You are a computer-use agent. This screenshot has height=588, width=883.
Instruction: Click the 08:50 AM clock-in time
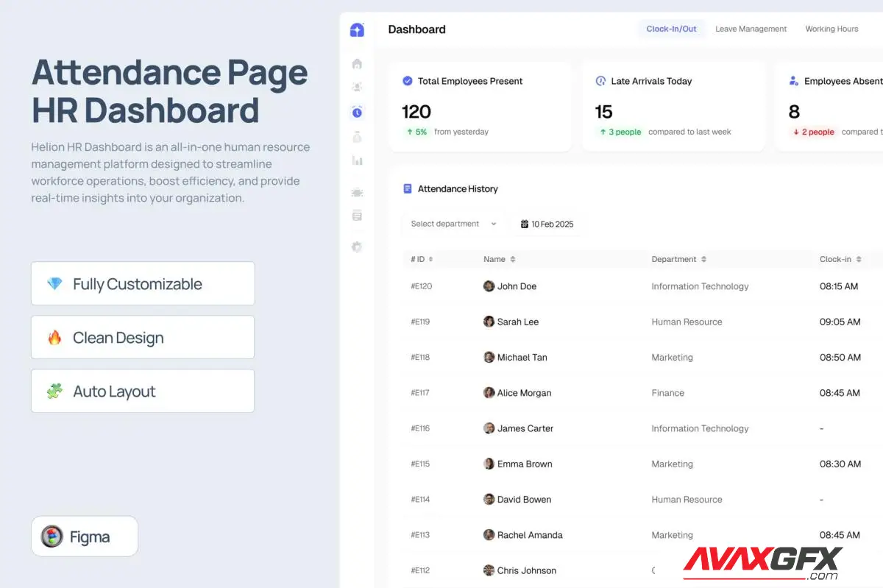[x=840, y=357]
